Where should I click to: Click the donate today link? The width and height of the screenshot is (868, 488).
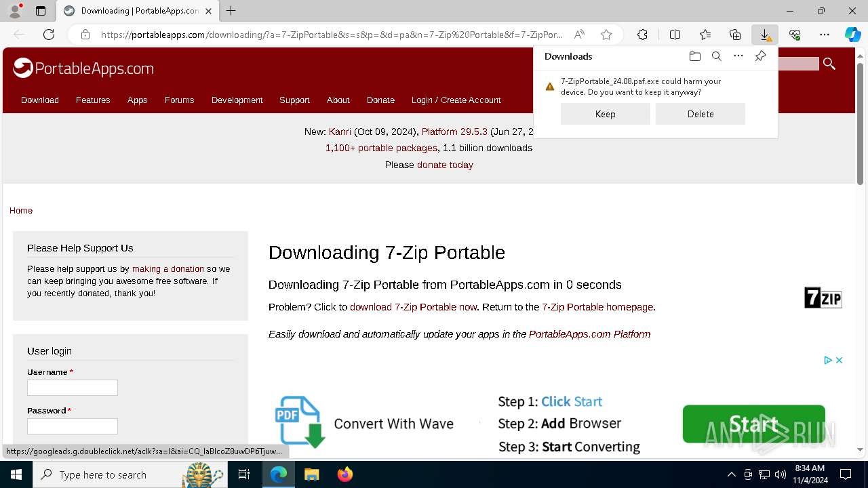click(x=445, y=165)
